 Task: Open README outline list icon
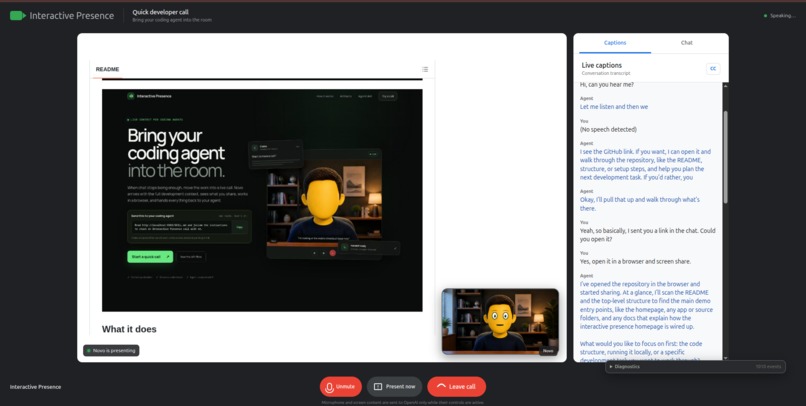(425, 69)
